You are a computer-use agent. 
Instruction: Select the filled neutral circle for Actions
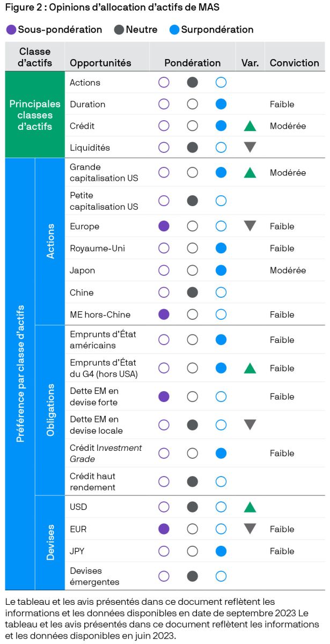[x=193, y=83]
